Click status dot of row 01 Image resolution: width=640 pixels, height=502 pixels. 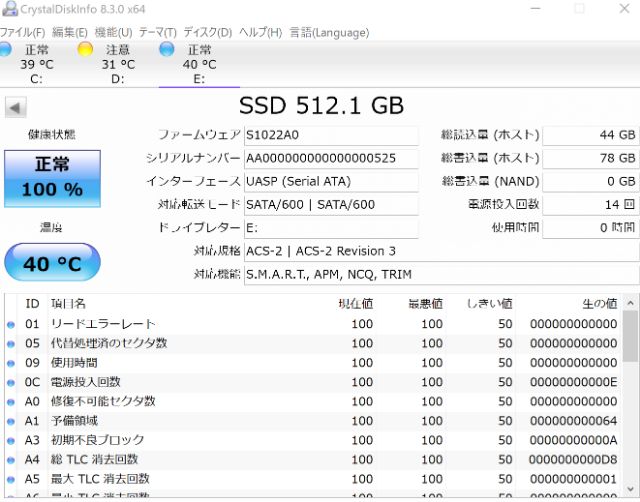click(11, 325)
